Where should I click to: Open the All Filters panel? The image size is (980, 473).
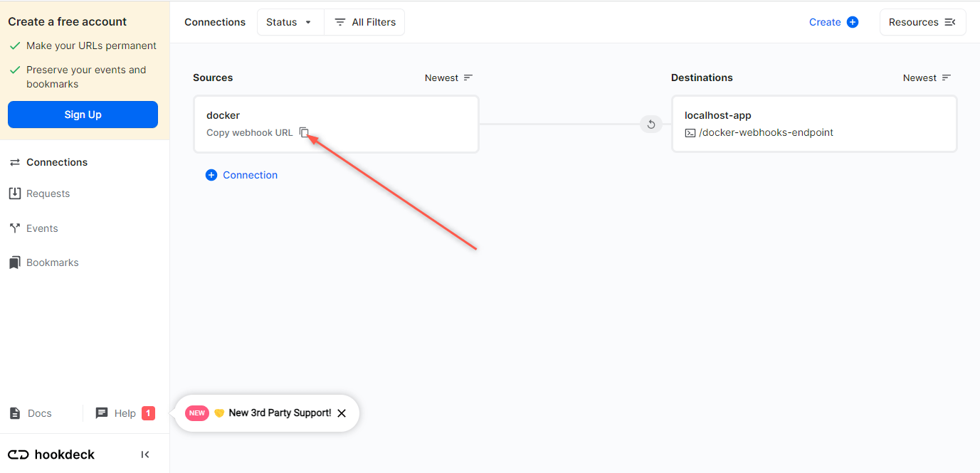364,22
